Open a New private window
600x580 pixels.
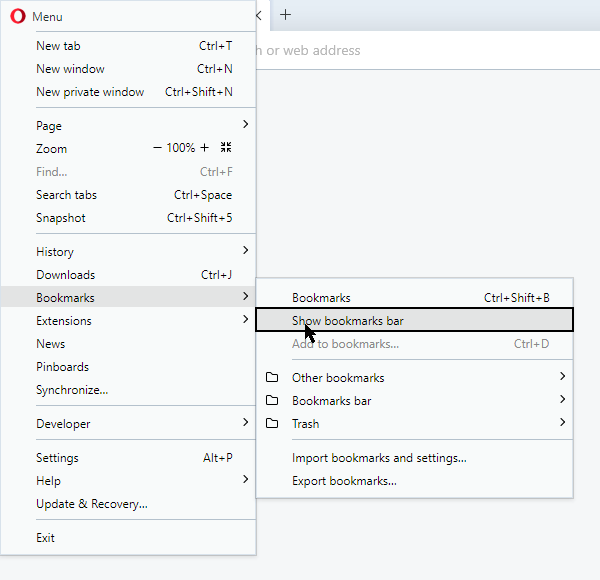[128, 92]
